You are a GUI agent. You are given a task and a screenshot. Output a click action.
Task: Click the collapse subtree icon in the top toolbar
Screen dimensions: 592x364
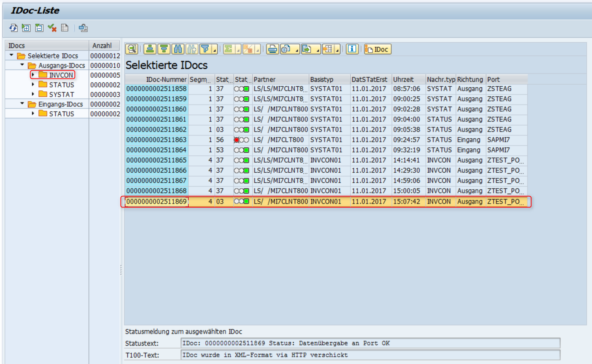[x=39, y=28]
